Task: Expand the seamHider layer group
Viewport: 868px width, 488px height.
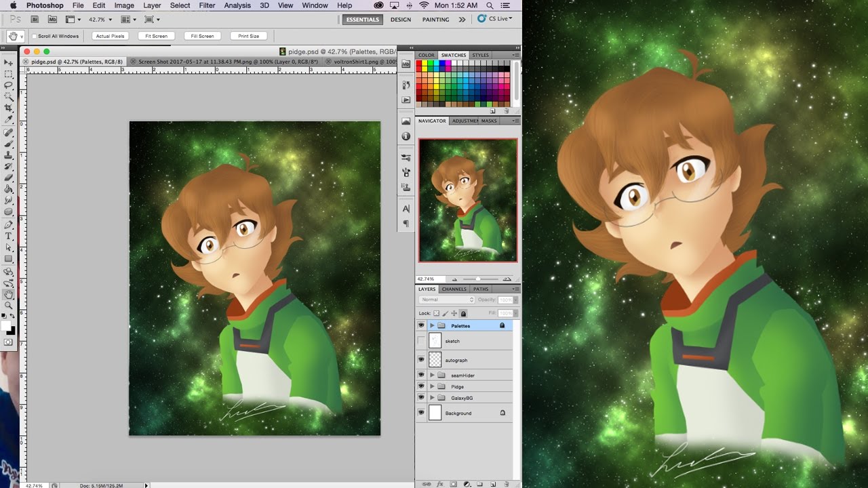Action: [432, 375]
